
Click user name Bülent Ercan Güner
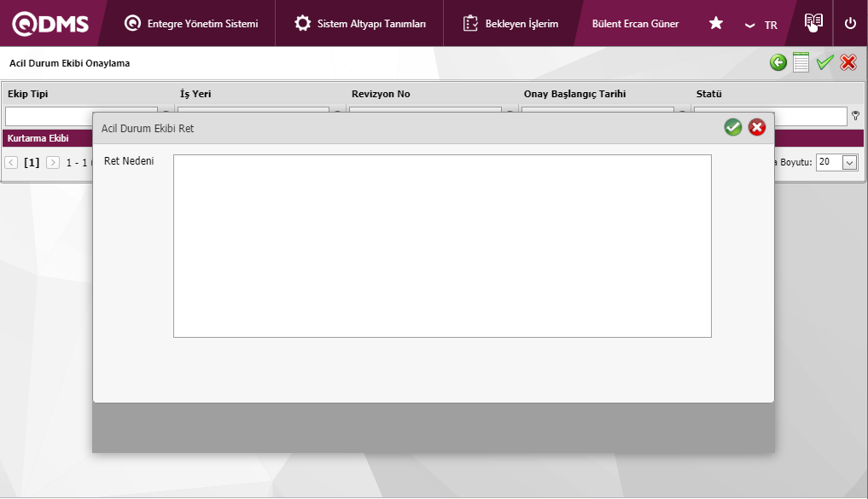coord(635,24)
